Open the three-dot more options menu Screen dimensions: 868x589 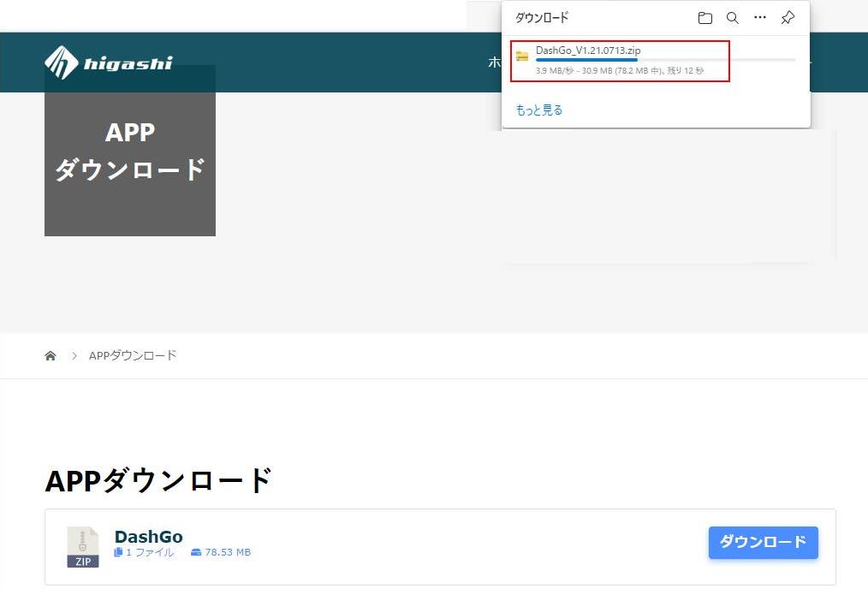[760, 18]
